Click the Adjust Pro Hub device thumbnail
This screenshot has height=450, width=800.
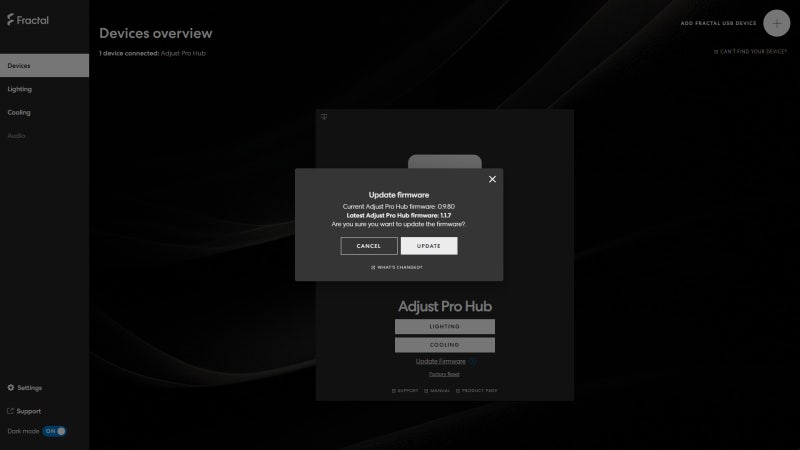[x=445, y=162]
